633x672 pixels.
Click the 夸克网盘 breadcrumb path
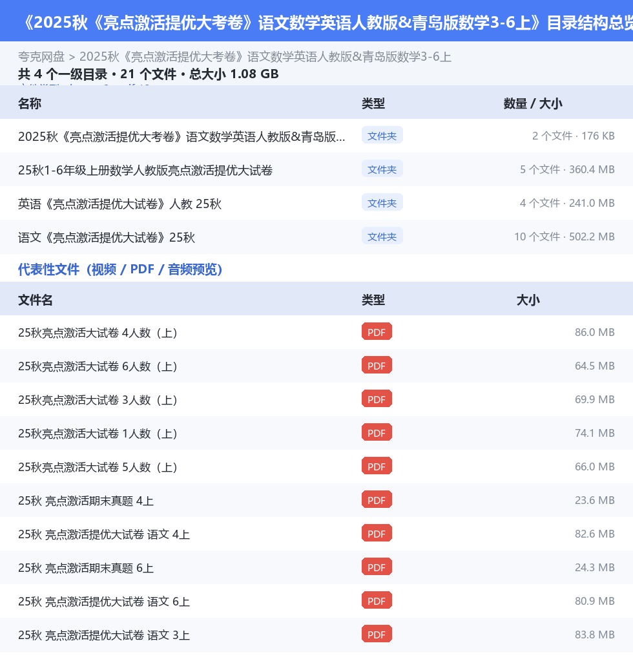[234, 57]
